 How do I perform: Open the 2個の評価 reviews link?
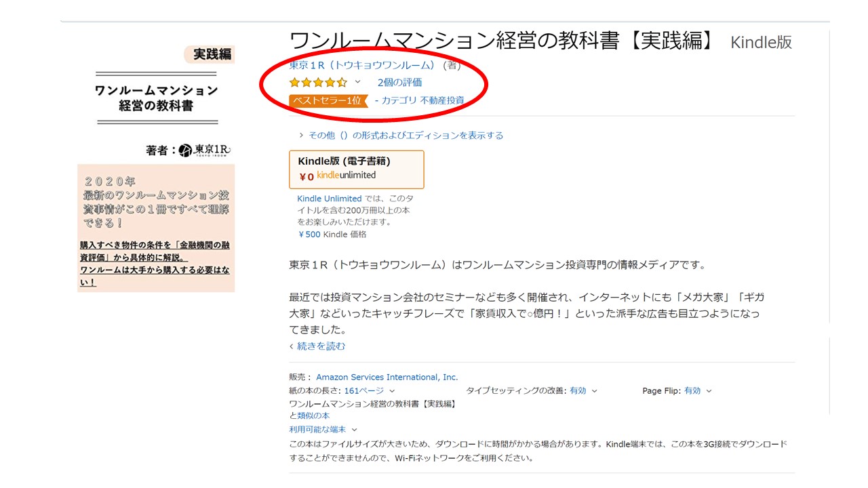click(x=399, y=83)
